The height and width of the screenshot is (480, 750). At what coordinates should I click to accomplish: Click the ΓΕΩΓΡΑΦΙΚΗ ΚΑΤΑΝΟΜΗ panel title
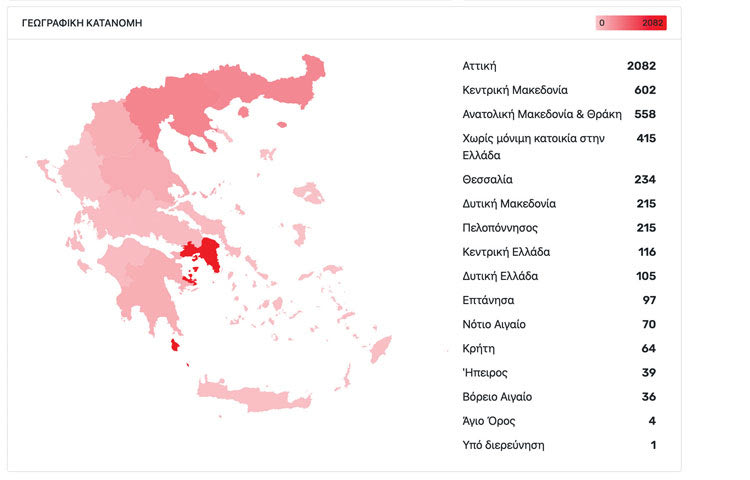pyautogui.click(x=82, y=23)
